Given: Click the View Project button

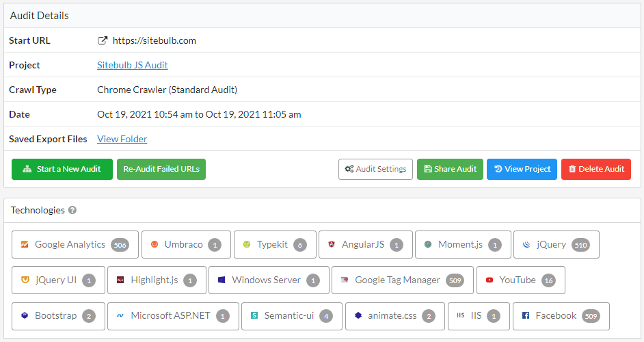Looking at the screenshot, I should [522, 169].
